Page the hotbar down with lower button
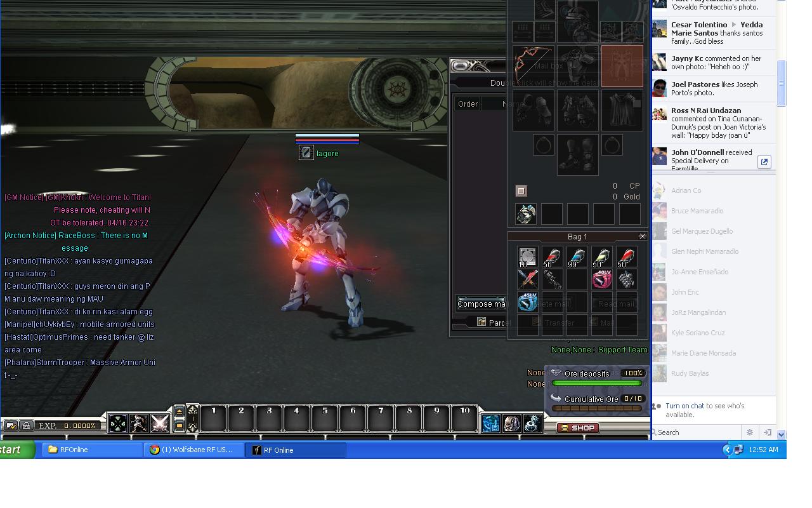Viewport: 812px width, 508px height. click(x=180, y=425)
